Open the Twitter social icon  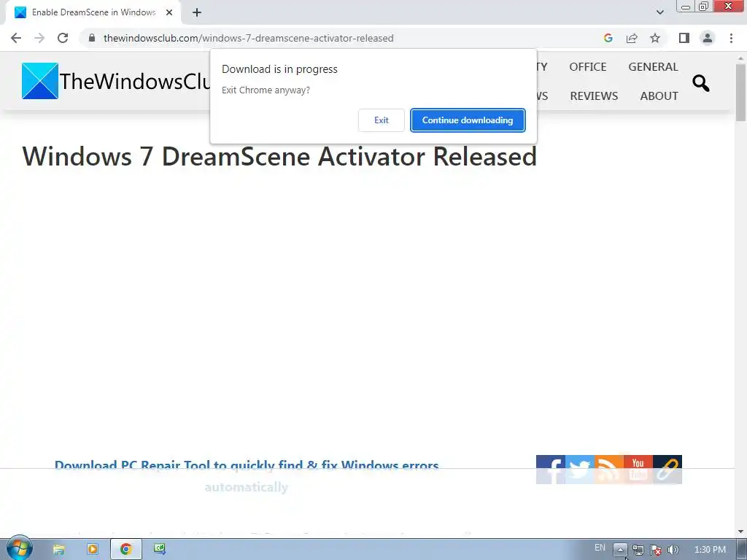point(580,470)
